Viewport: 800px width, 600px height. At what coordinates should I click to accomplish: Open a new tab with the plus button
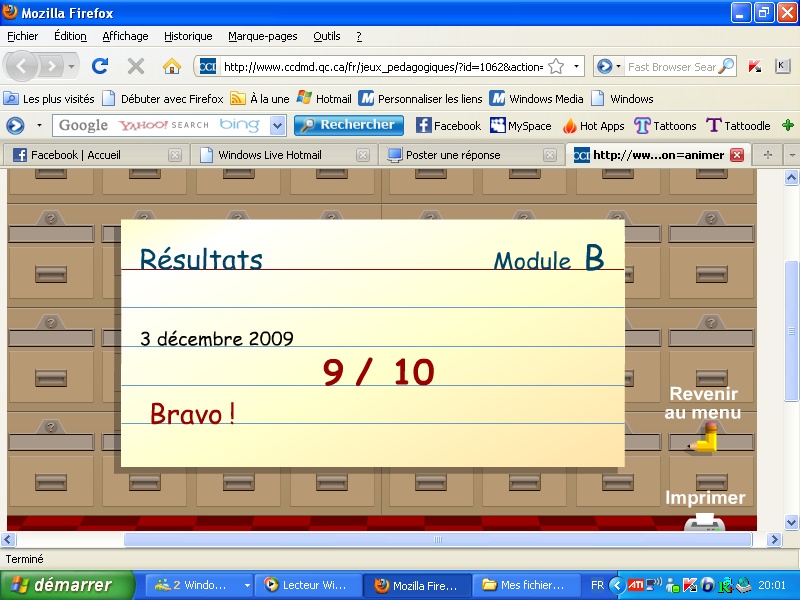pos(768,155)
